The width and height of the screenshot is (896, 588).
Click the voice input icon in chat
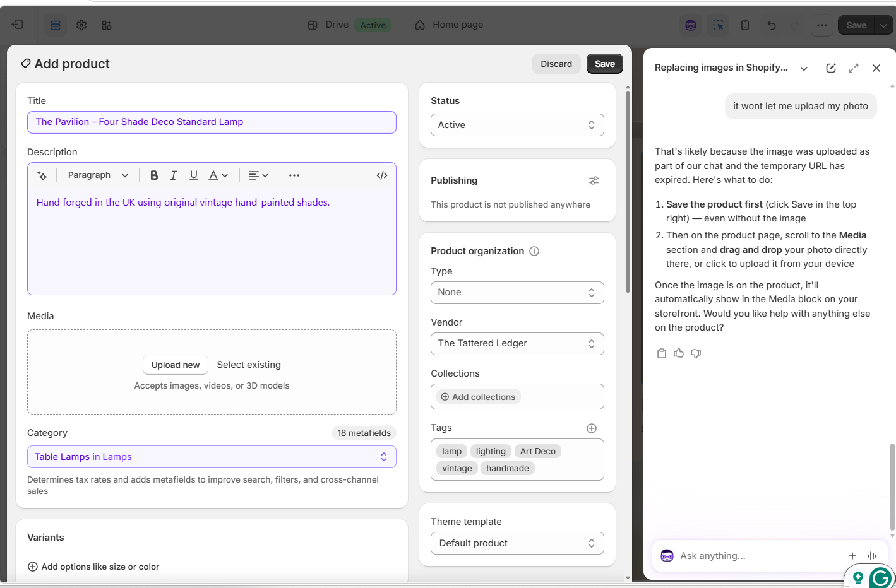pos(872,556)
